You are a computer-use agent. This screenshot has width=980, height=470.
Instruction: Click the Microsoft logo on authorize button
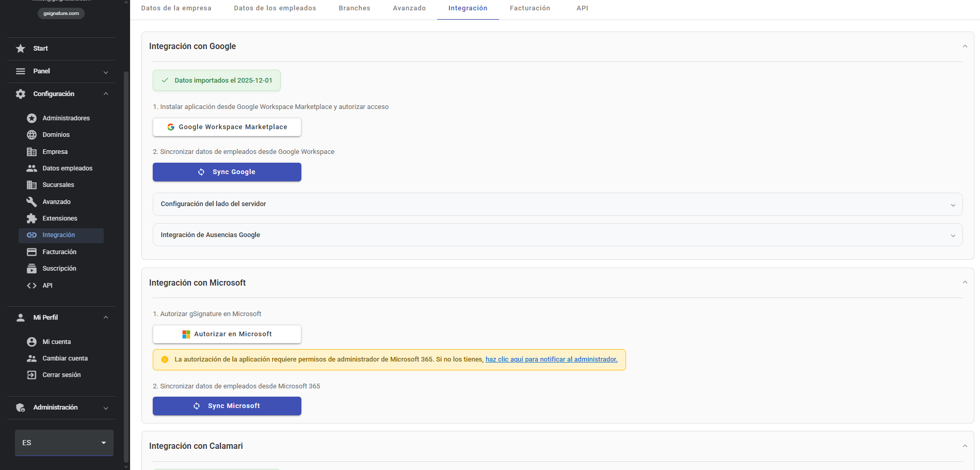pyautogui.click(x=186, y=334)
